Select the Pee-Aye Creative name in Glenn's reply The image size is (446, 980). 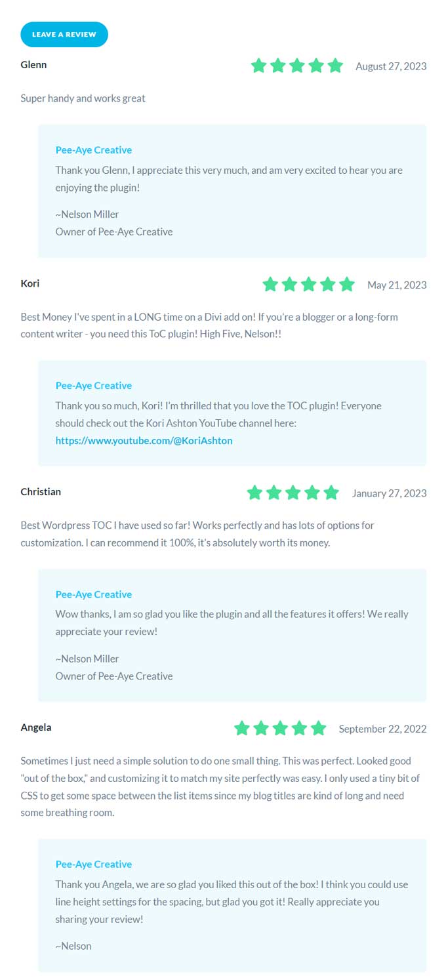[x=93, y=150]
